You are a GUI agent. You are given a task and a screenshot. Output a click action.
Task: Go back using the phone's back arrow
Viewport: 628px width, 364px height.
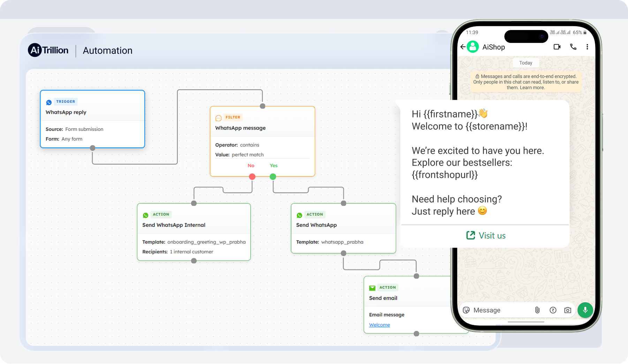tap(463, 47)
